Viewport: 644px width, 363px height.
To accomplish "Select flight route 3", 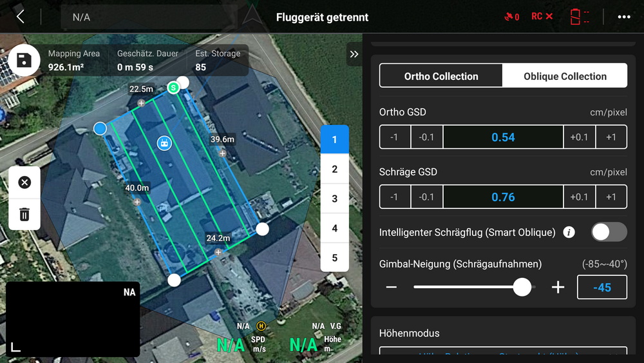I will tap(334, 199).
